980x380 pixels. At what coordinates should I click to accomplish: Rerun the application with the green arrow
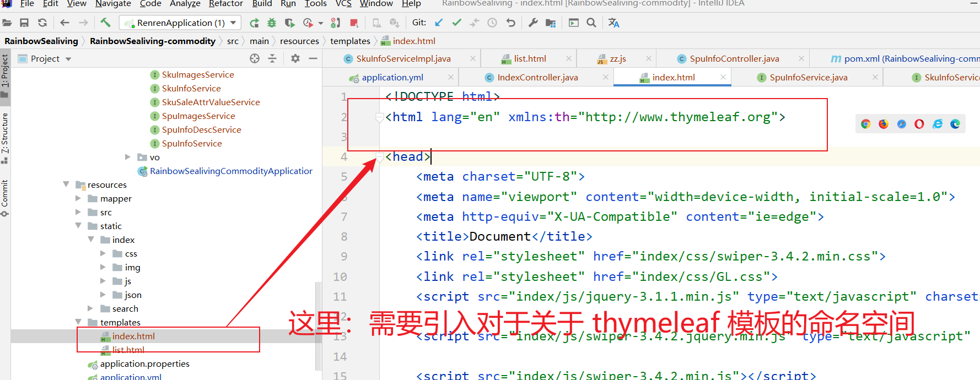tap(254, 23)
